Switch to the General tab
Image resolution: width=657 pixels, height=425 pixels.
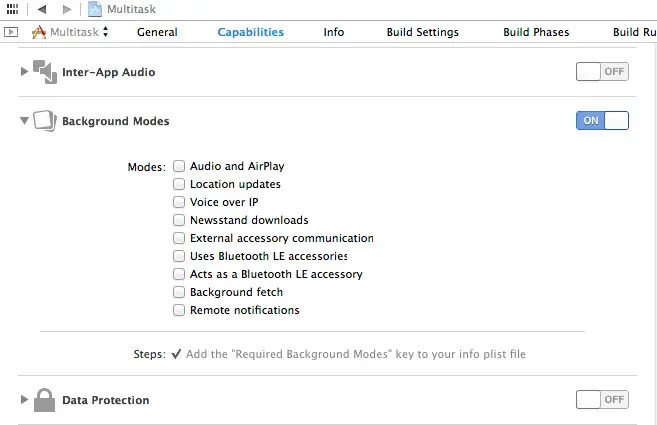(157, 32)
